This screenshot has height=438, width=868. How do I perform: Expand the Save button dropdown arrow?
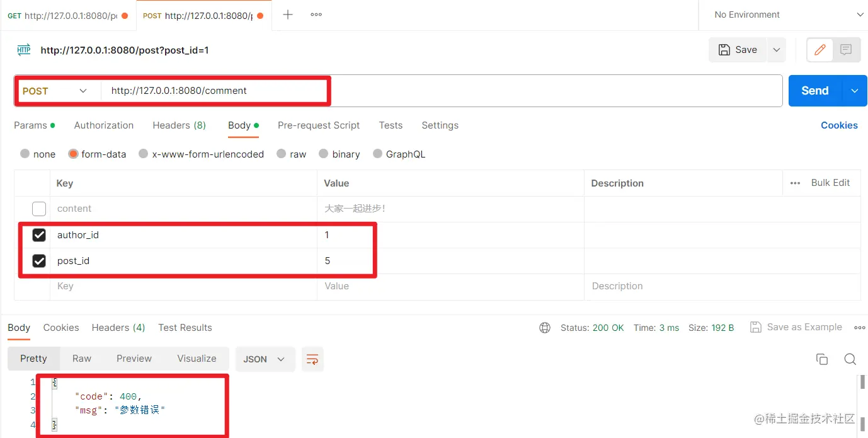click(x=776, y=50)
